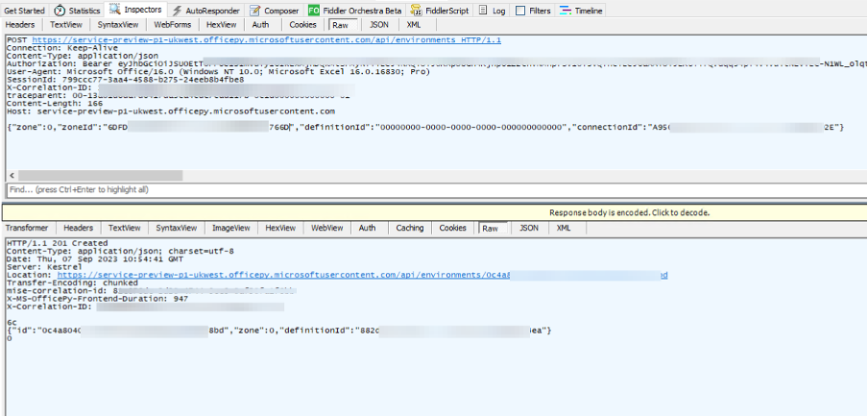Select the request TextView tab
This screenshot has height=417, width=868.
point(66,25)
